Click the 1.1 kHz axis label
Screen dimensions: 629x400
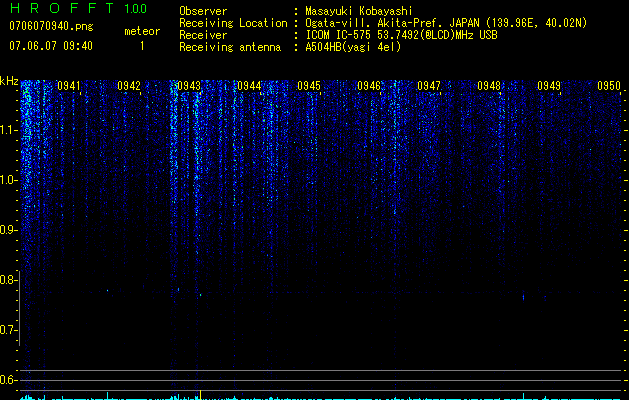point(9,130)
